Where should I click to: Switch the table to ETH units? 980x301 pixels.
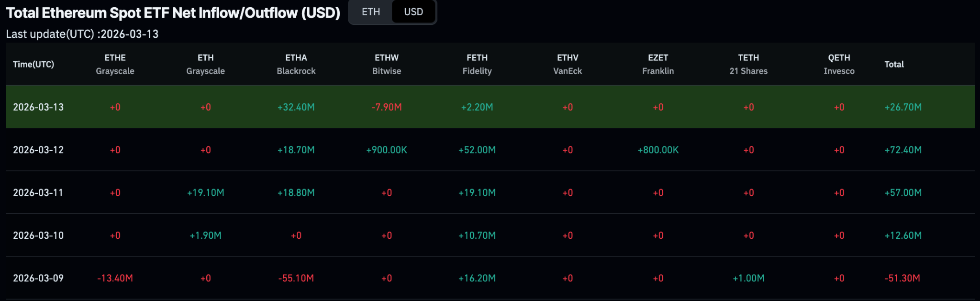point(371,12)
